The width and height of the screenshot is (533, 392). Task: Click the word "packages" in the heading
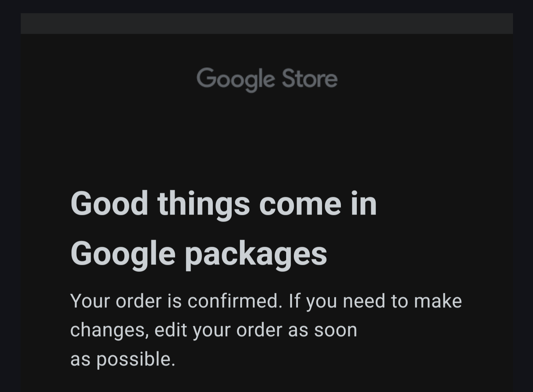[256, 255]
